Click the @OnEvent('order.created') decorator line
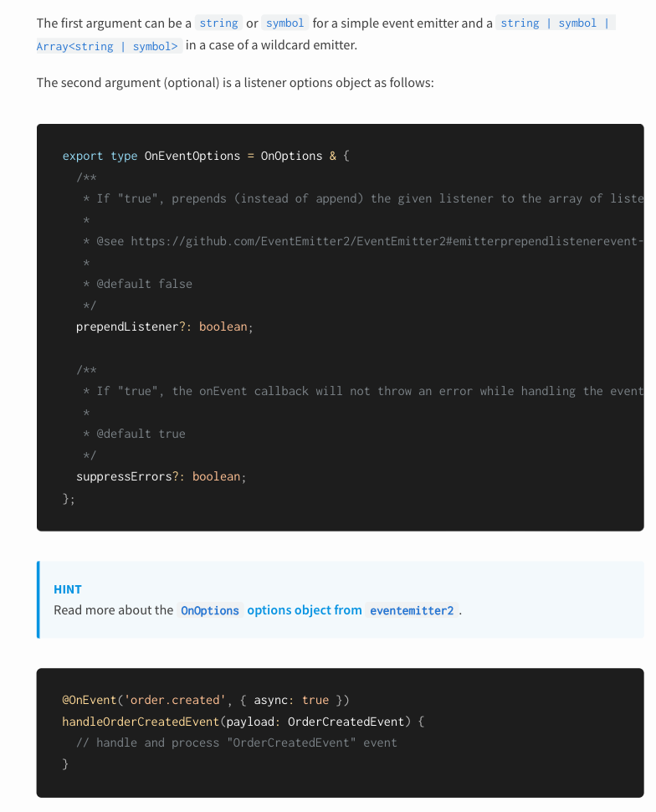 point(206,700)
